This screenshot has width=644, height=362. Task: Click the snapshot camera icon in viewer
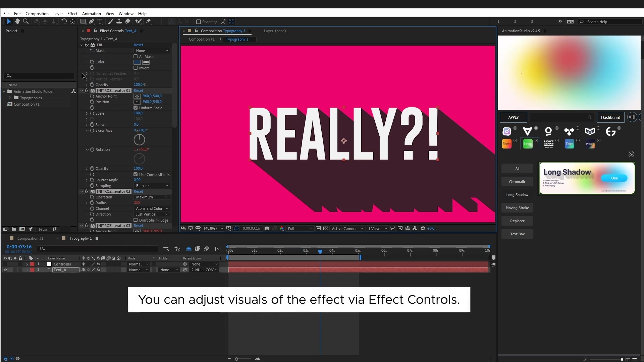click(x=267, y=229)
